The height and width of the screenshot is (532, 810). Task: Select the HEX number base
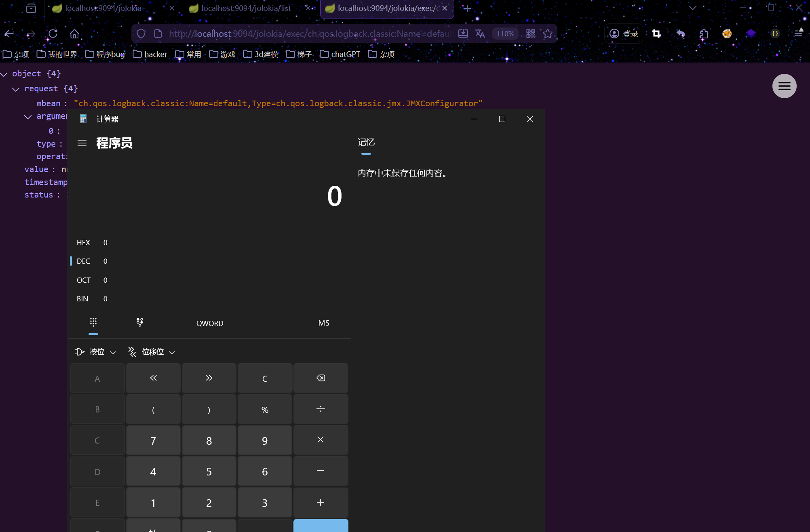[84, 242]
